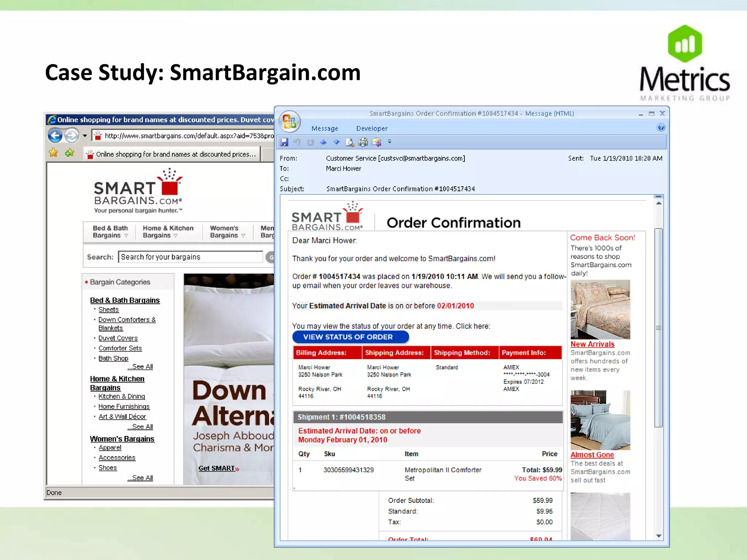This screenshot has width=747, height=560.
Task: Click Shipment 1: #1004518358 header
Action: click(428, 417)
